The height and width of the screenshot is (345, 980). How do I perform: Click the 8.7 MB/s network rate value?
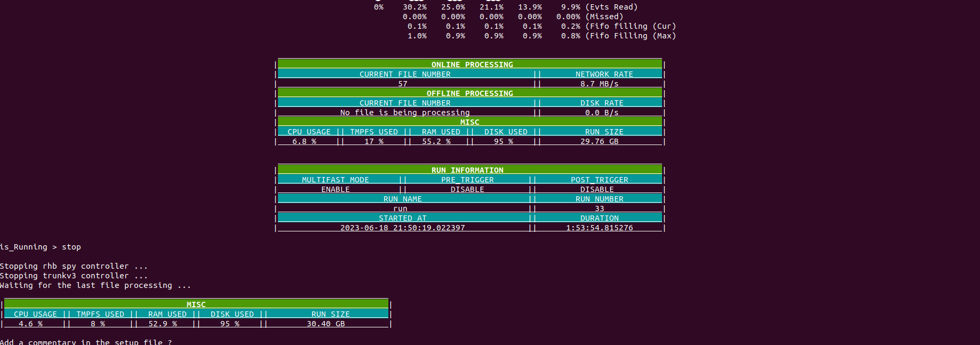pyautogui.click(x=599, y=84)
